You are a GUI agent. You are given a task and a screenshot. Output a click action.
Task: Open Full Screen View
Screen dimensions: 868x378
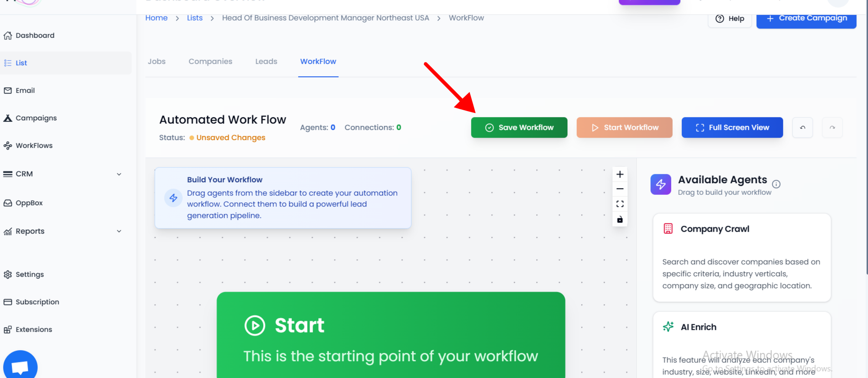tap(732, 128)
